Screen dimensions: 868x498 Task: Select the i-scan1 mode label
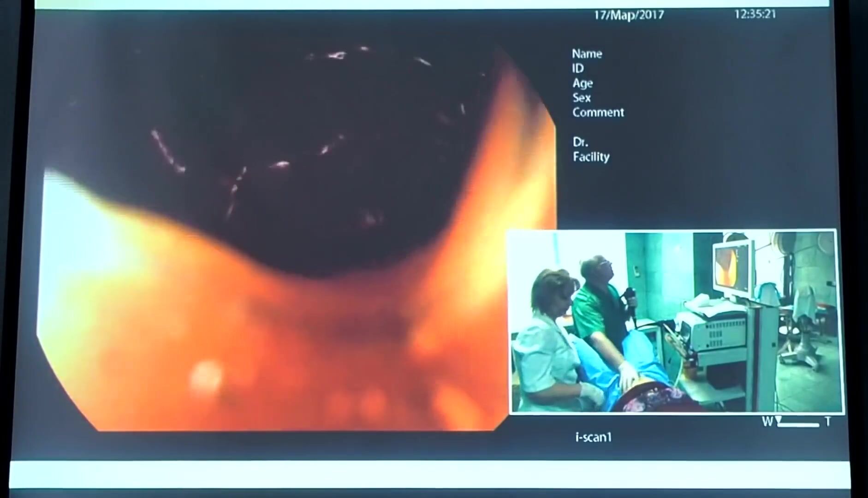click(594, 437)
